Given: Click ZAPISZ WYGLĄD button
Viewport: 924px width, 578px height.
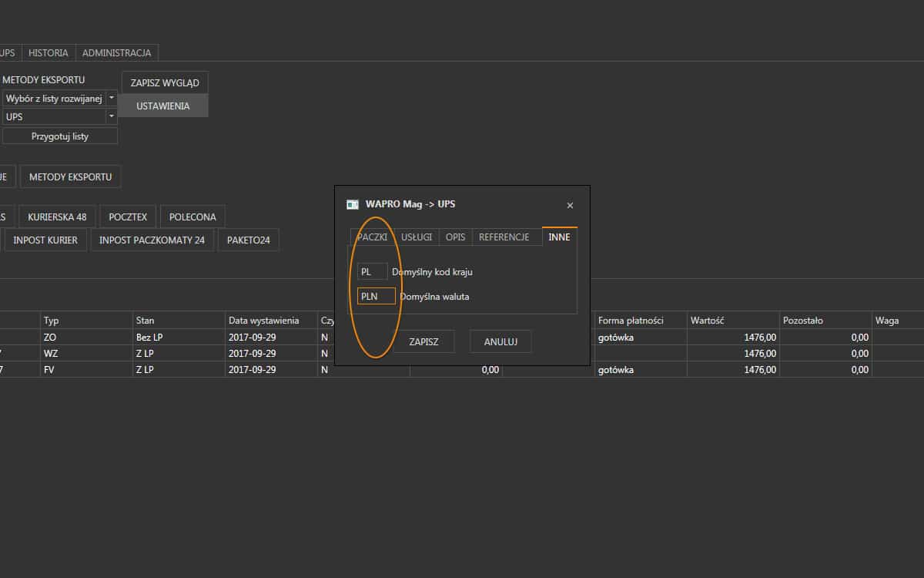Looking at the screenshot, I should point(165,82).
